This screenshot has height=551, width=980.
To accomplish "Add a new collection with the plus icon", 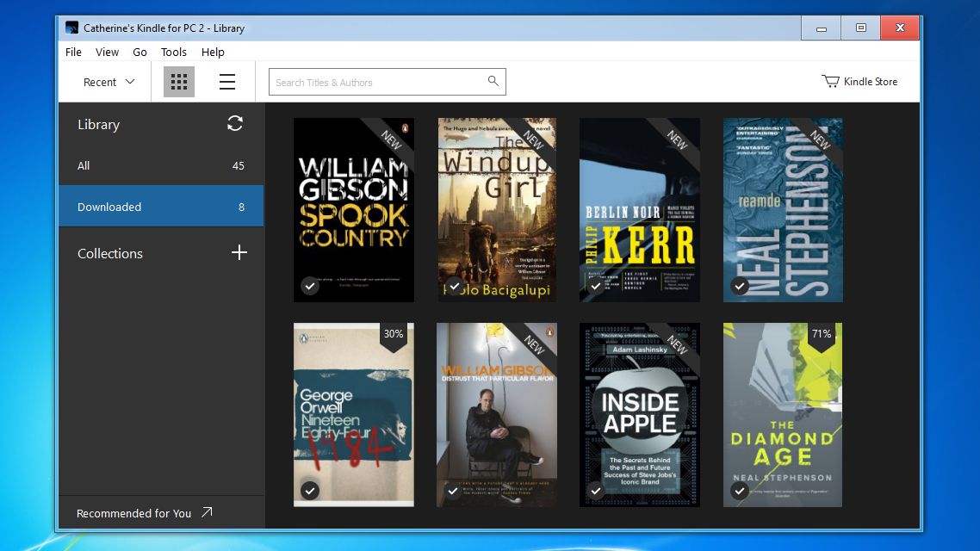I will (239, 252).
